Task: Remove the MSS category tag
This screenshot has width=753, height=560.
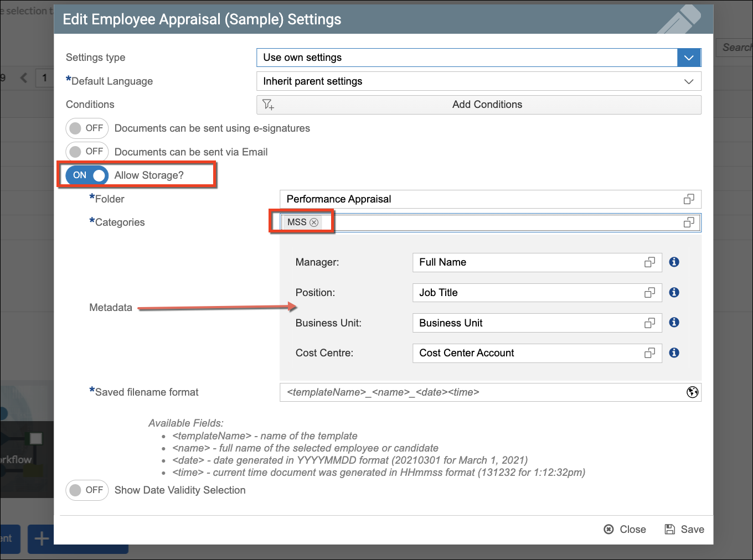Action: pos(314,222)
